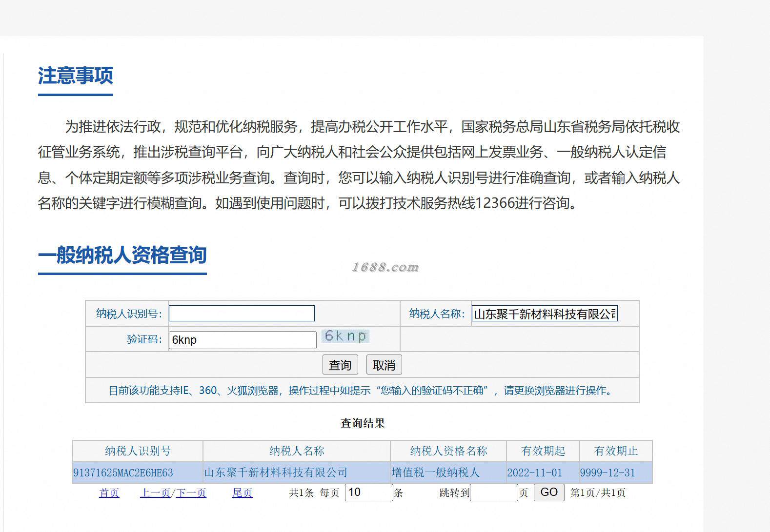
Task: Click the 6knp captcha image
Action: pos(345,336)
